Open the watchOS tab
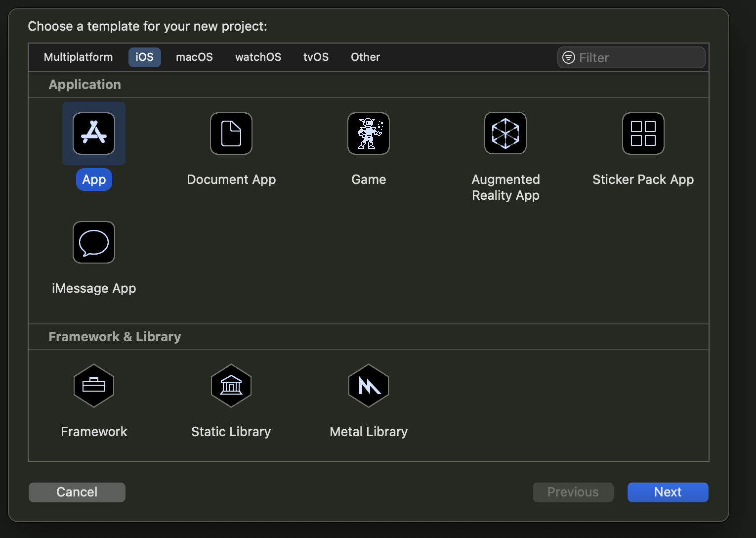The image size is (756, 538). click(x=258, y=57)
